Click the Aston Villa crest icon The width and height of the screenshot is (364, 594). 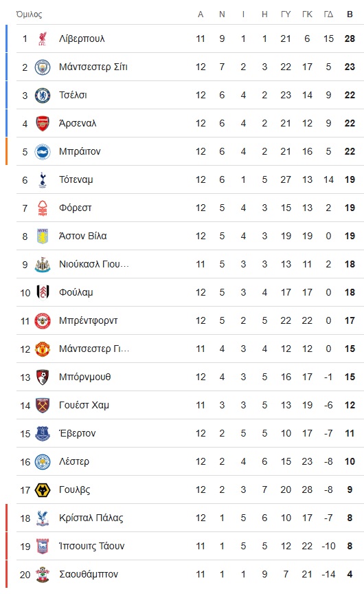pos(43,236)
